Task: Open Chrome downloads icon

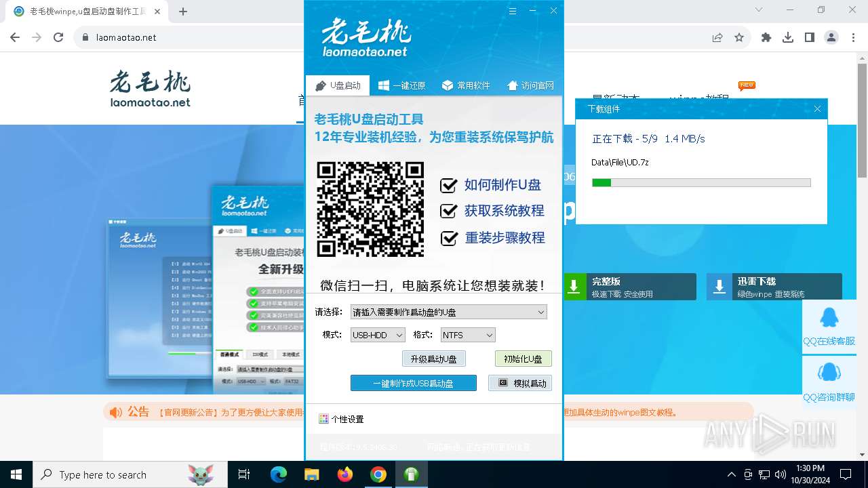Action: (788, 38)
